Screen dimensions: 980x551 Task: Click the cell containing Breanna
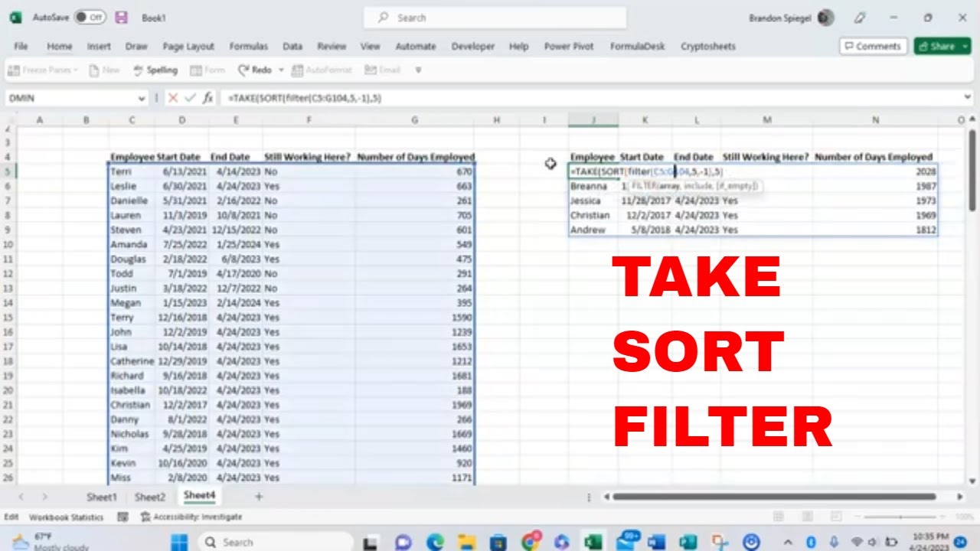click(x=593, y=186)
